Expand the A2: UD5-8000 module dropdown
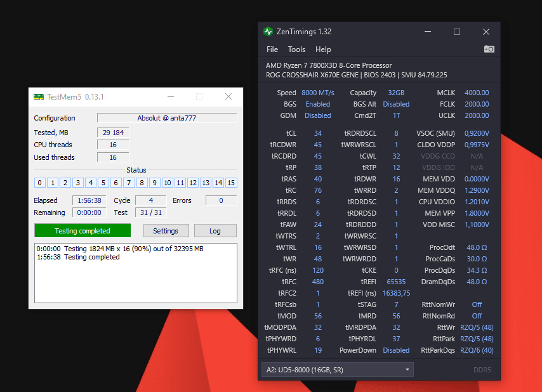Screen dimensions: 542x392 click(338, 370)
